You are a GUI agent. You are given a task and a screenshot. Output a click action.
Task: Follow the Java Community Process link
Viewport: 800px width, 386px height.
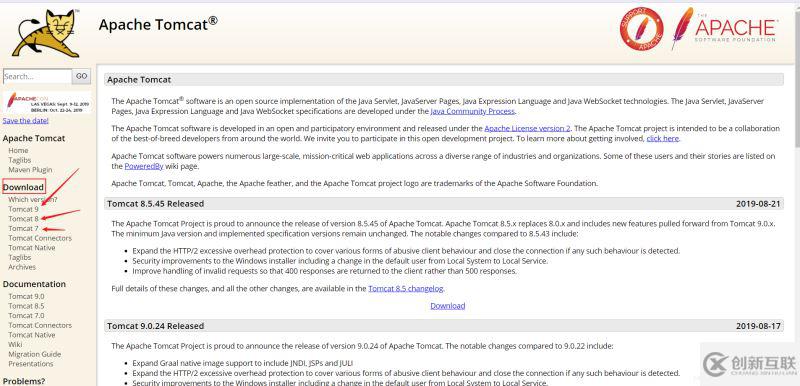click(472, 111)
